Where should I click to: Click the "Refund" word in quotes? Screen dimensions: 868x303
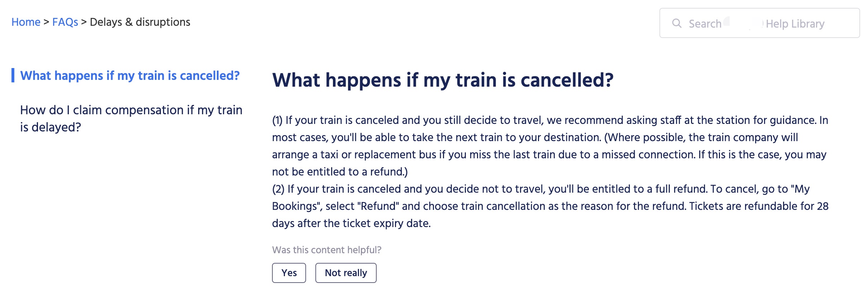pos(378,206)
